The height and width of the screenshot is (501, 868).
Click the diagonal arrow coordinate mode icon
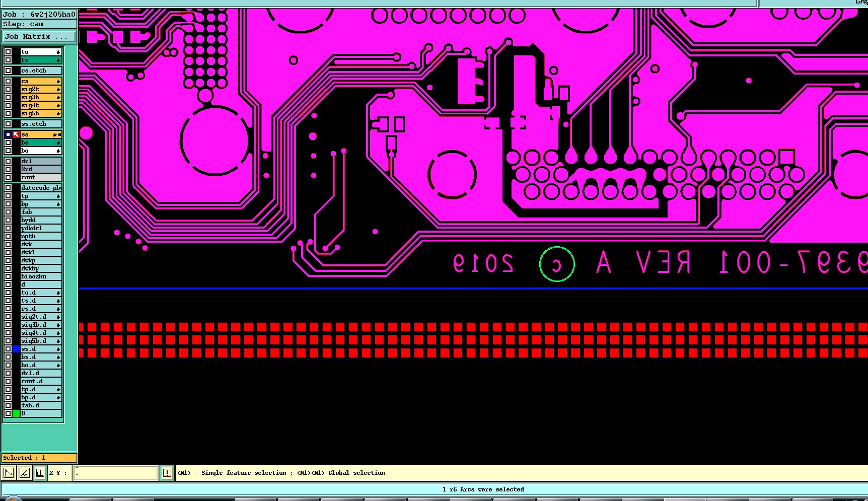[9, 473]
